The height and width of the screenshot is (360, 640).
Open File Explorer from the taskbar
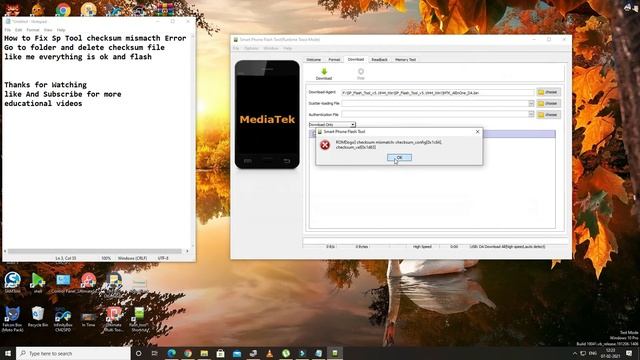pyautogui.click(x=204, y=353)
